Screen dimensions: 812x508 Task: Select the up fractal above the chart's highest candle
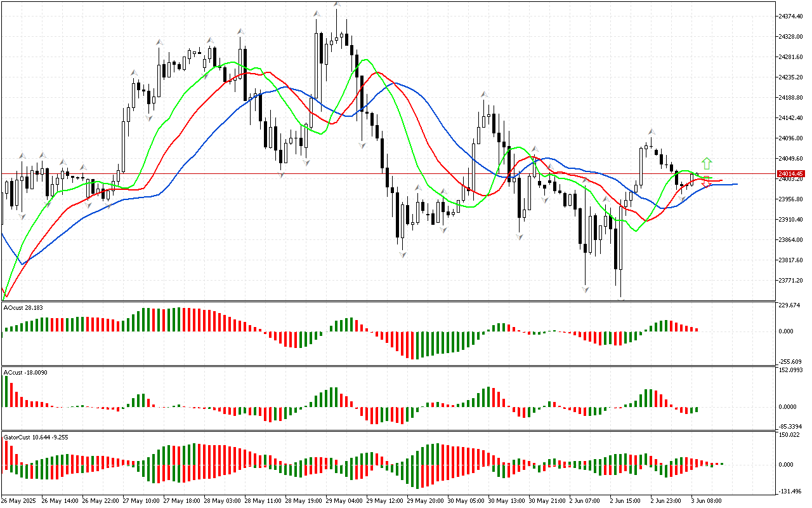point(337,4)
